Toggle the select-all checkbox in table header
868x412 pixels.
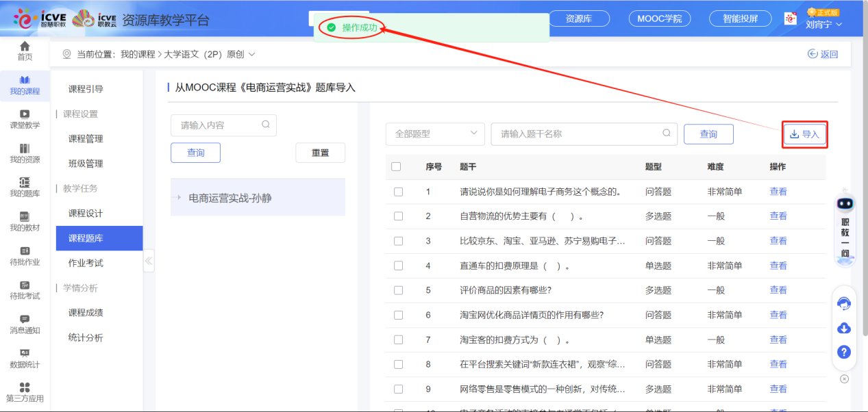396,166
